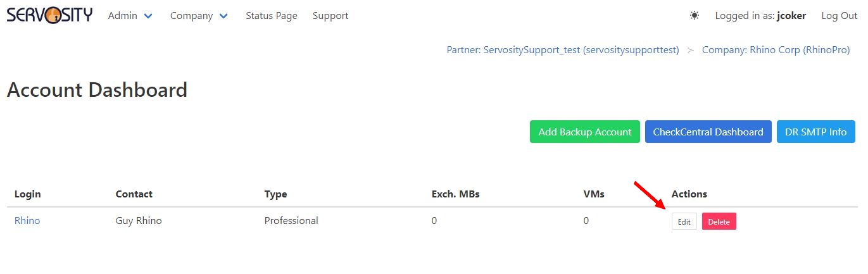Click the Servosity logo

[x=49, y=15]
